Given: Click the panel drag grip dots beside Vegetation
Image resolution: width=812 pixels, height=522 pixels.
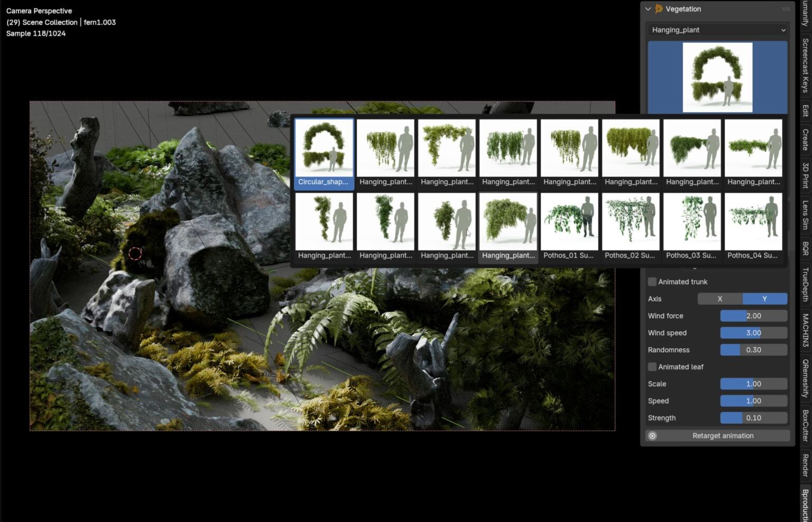Looking at the screenshot, I should (787, 9).
